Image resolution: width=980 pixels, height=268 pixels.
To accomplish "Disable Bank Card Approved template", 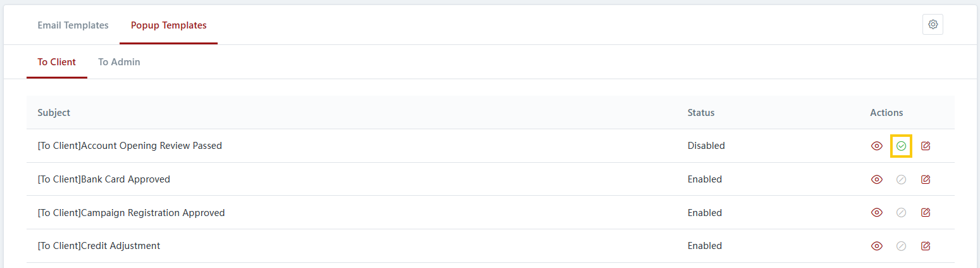I will (x=902, y=179).
